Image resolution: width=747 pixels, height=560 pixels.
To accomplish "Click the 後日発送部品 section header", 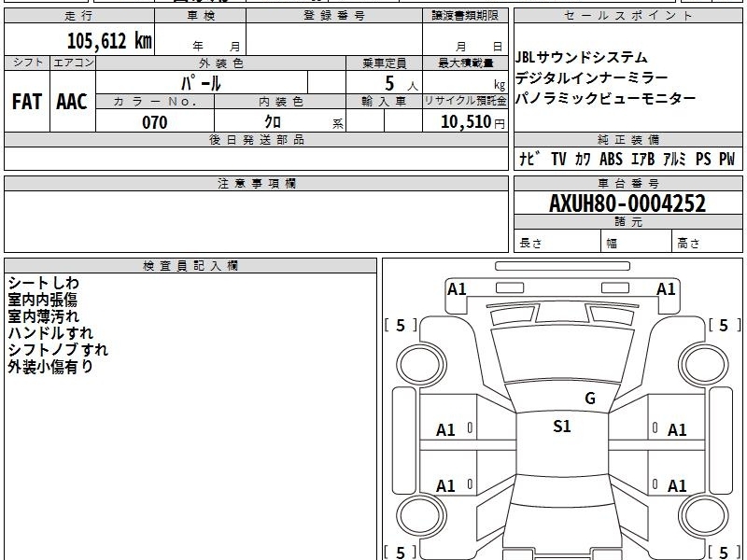I will tap(256, 139).
